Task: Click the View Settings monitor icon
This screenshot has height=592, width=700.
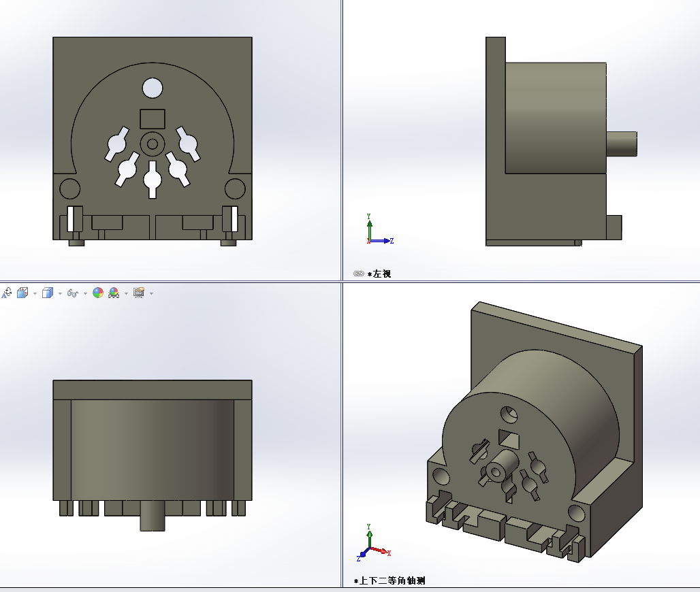Action: pos(140,293)
